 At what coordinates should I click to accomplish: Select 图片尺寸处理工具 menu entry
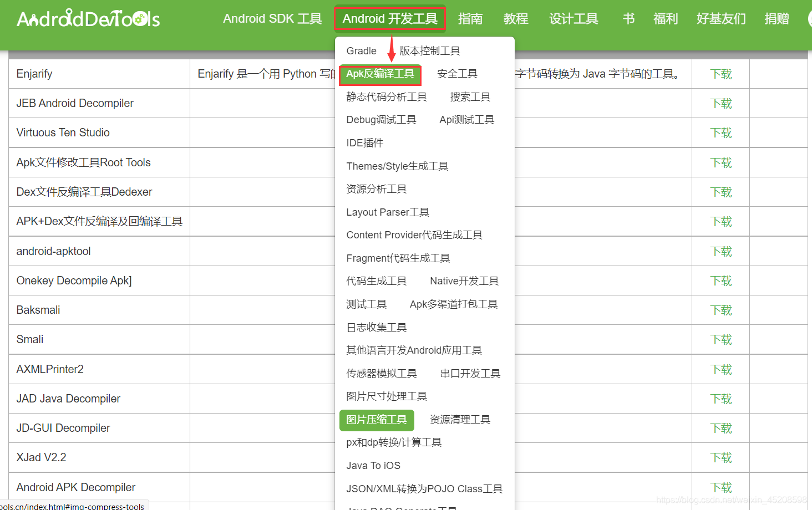(x=387, y=396)
